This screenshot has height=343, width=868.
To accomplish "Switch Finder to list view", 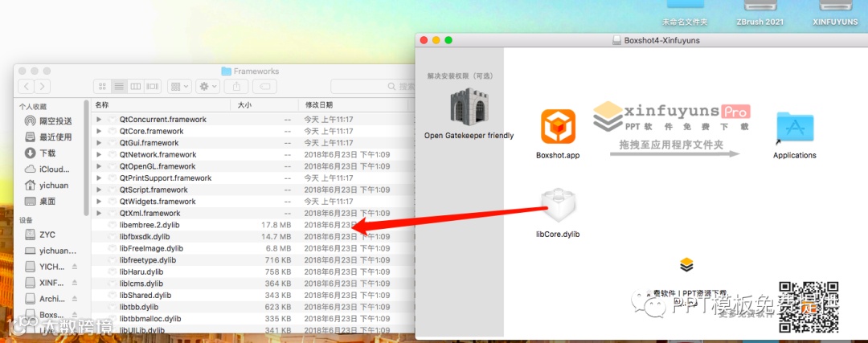I will (118, 86).
